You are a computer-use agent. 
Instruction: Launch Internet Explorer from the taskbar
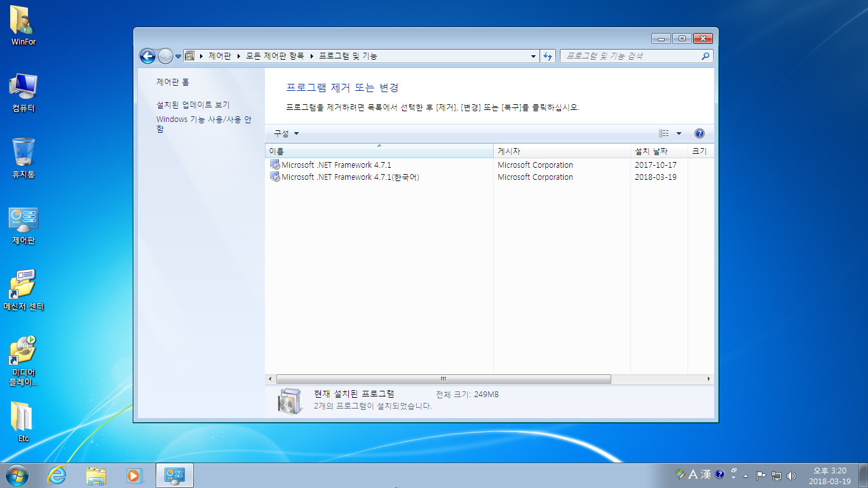coord(57,475)
